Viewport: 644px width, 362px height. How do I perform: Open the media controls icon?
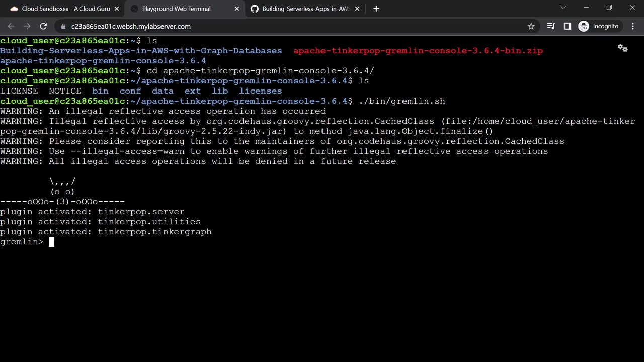tap(551, 26)
